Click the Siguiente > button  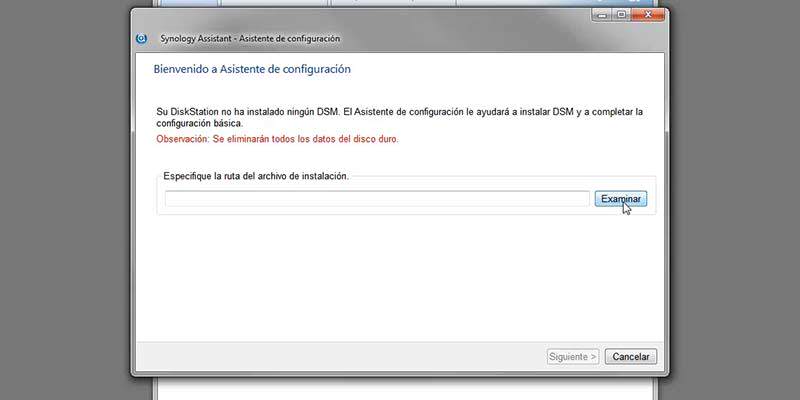[573, 357]
